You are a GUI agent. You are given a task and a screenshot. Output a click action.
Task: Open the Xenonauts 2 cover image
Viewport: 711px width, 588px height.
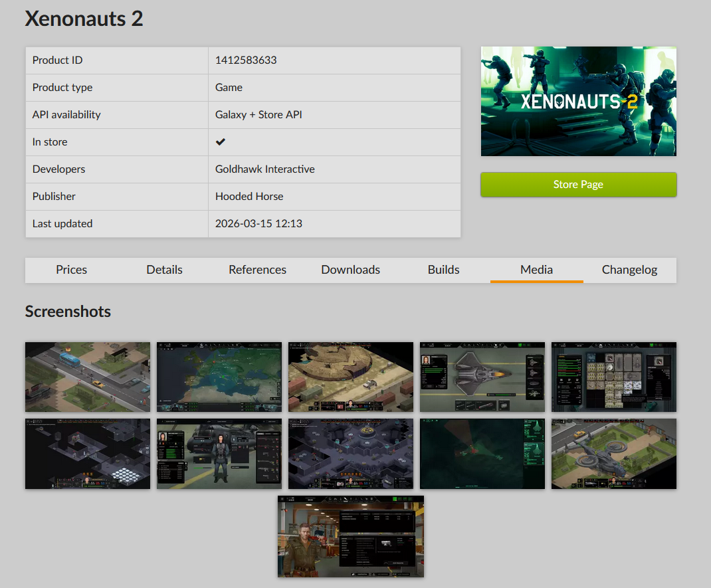coord(578,101)
